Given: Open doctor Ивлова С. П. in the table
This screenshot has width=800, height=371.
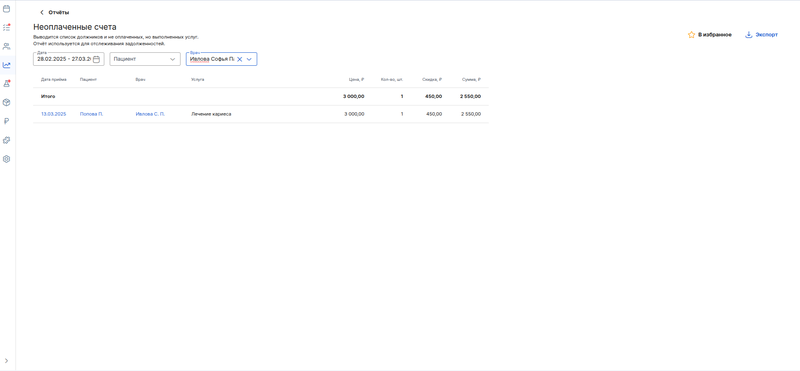Looking at the screenshot, I should [x=150, y=114].
